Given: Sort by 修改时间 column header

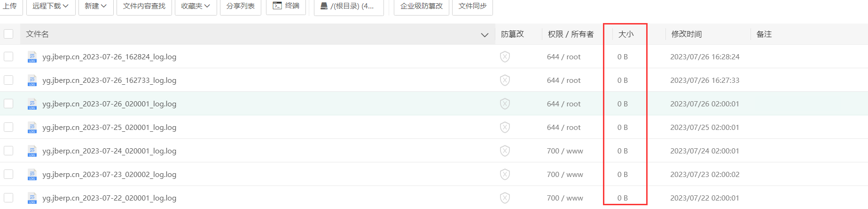Looking at the screenshot, I should click(x=686, y=34).
